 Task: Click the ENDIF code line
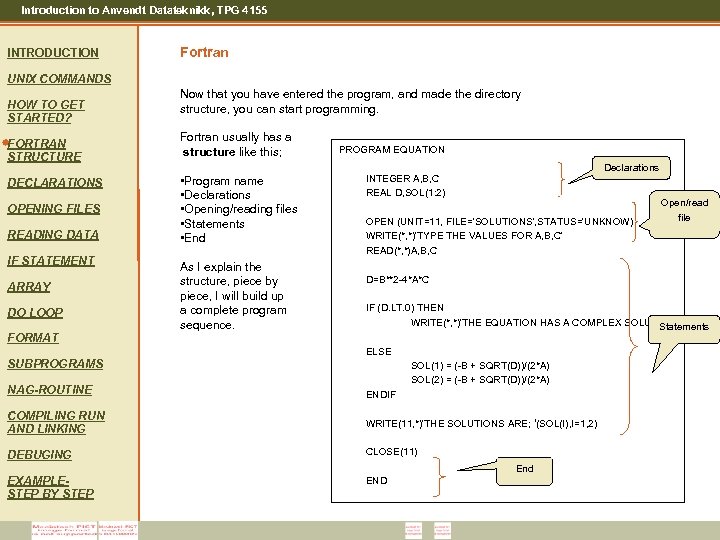tap(381, 394)
